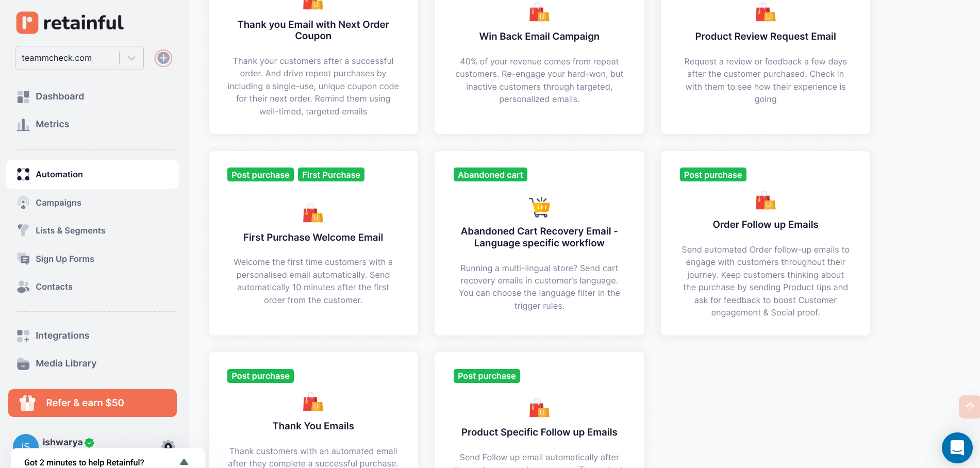Select the Win Back Email Campaign card
This screenshot has height=468, width=980.
point(539,36)
